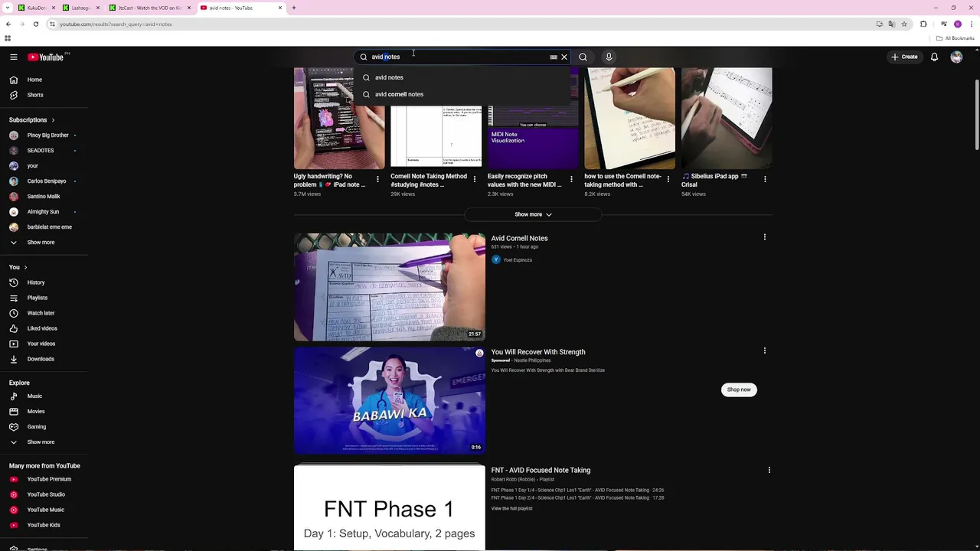Open the notifications bell
The width and height of the screenshot is (980, 551).
(x=934, y=57)
